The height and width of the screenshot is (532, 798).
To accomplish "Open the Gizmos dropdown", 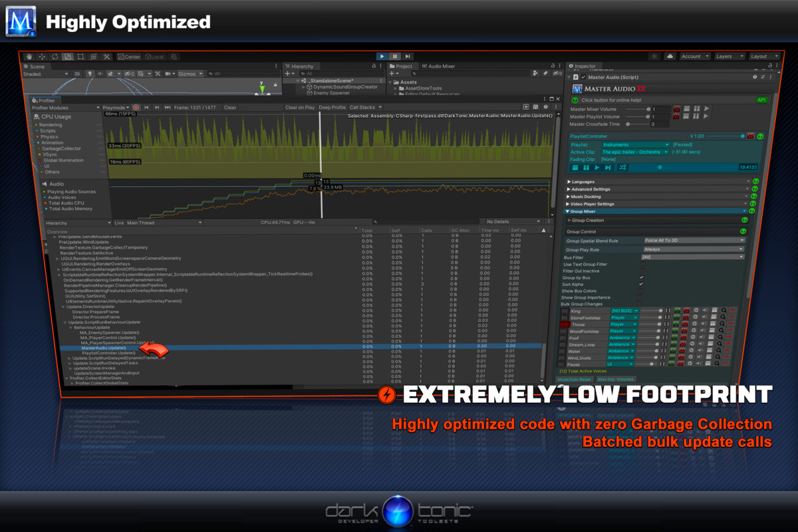I will [190, 74].
